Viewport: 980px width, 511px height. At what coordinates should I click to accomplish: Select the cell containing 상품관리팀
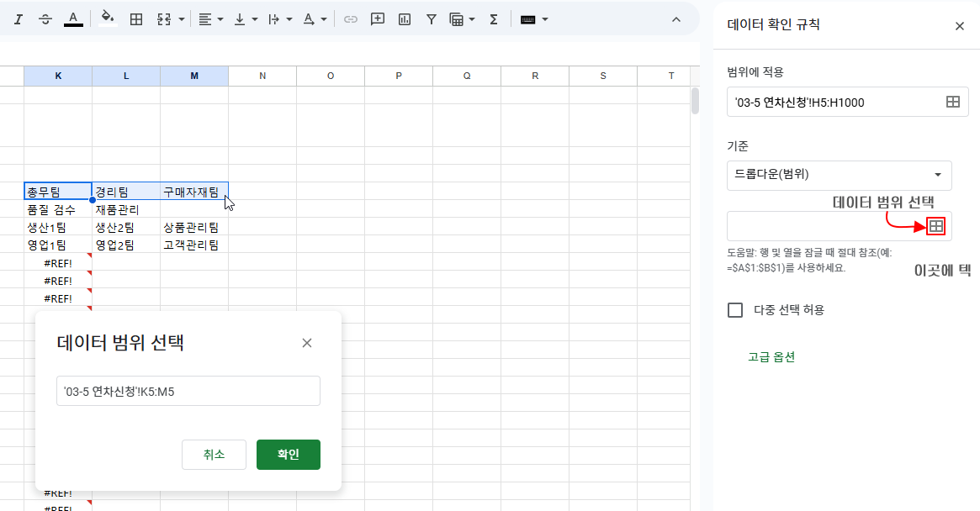pos(194,227)
